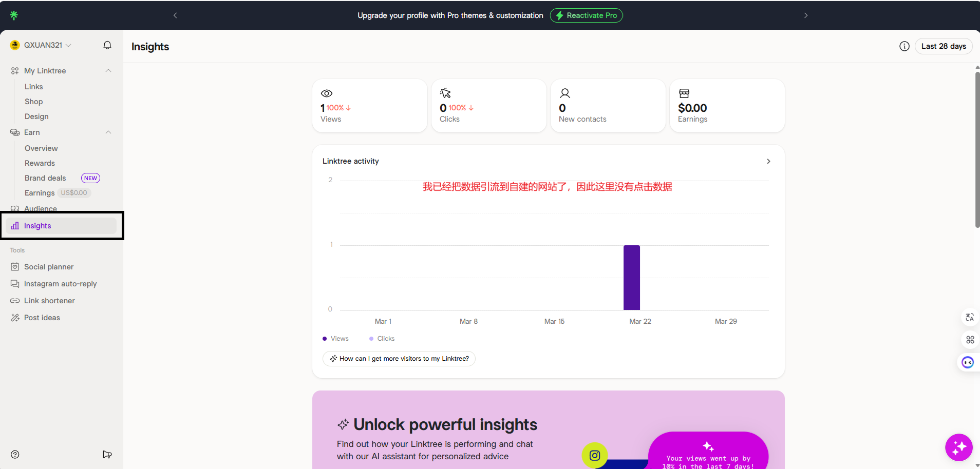
Task: Click the Linktree asterisk logo
Action: (14, 15)
